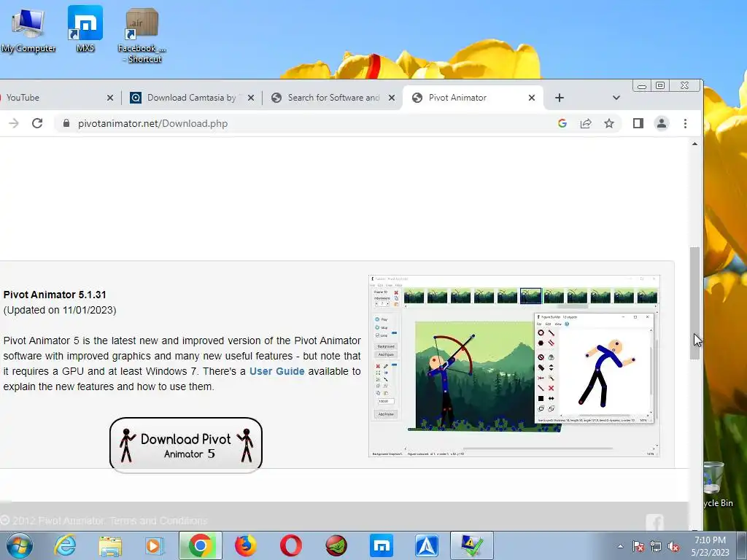
Task: Close the Pivot Animator tab
Action: 532,98
